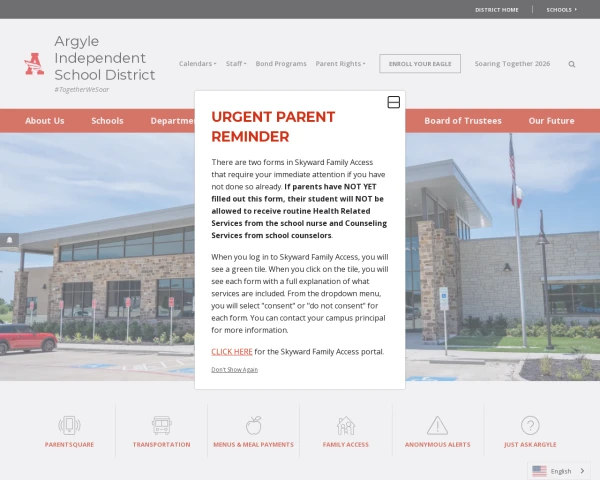This screenshot has width=600, height=480.
Task: Open the Our Future tab
Action: pyautogui.click(x=551, y=121)
